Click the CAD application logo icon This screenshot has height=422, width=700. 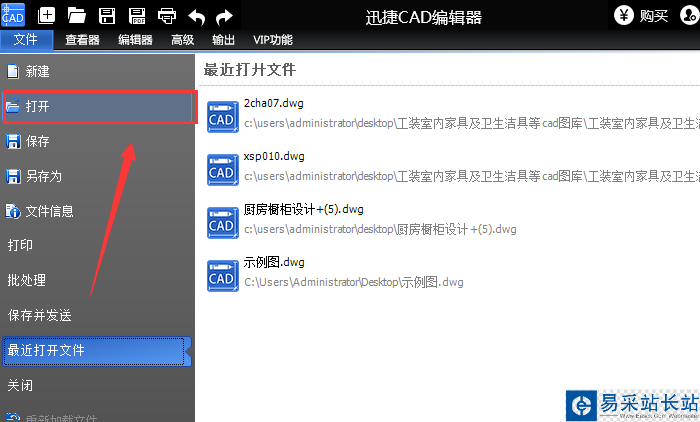[x=12, y=15]
